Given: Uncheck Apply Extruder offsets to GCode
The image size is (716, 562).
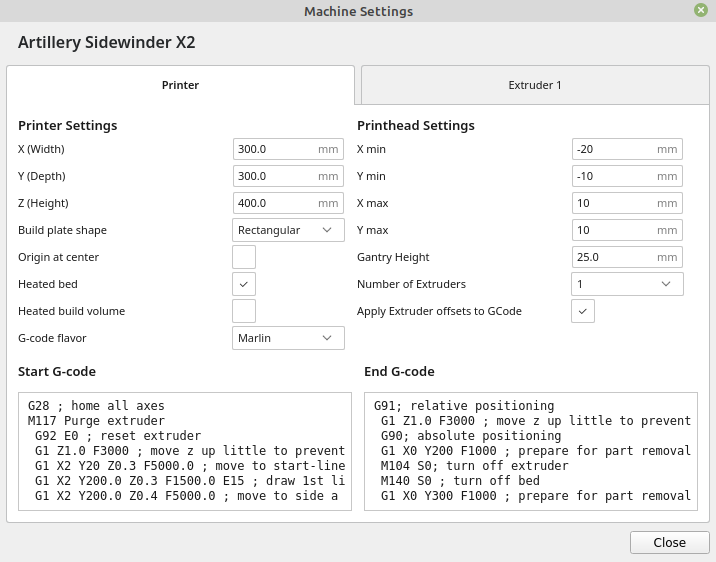Looking at the screenshot, I should point(583,311).
